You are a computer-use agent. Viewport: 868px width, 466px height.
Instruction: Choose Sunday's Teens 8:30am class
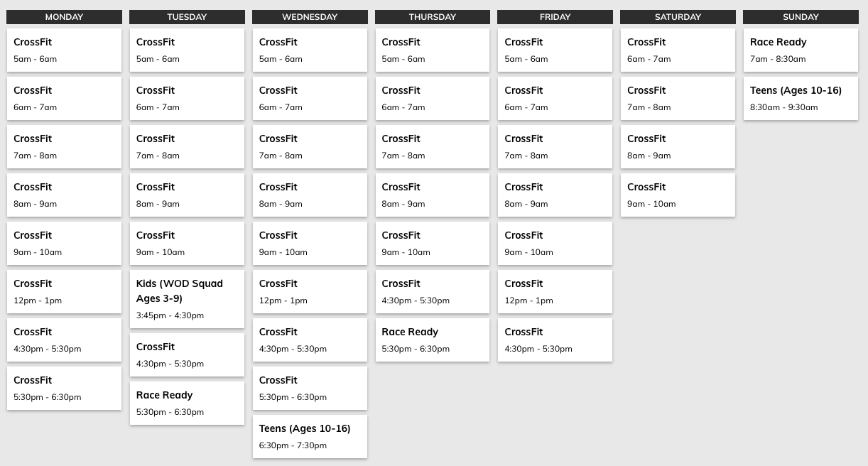coord(801,98)
